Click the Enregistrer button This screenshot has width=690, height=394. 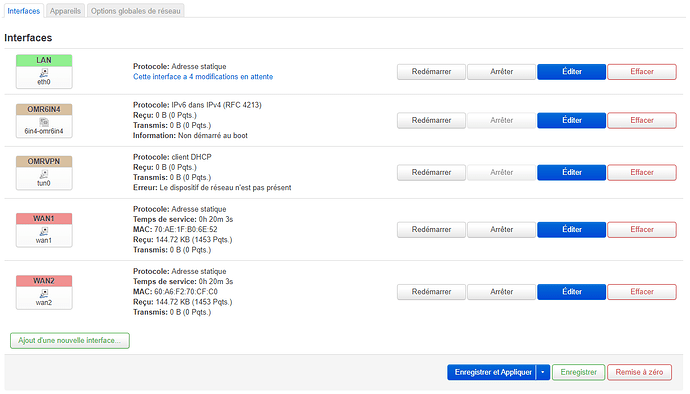tap(579, 372)
